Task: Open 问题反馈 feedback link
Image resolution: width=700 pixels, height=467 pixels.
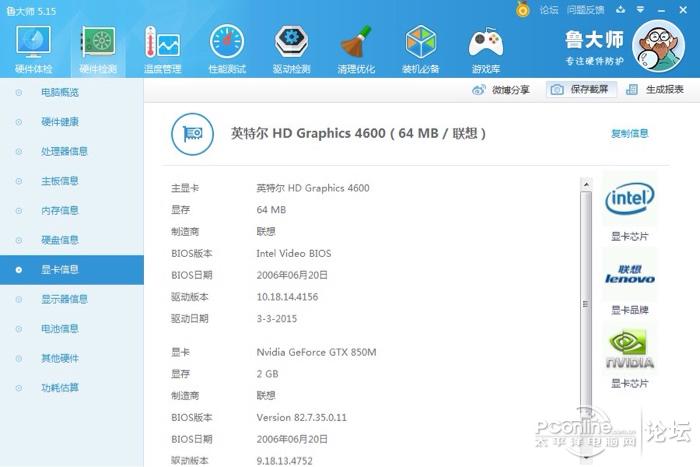Action: tap(585, 10)
